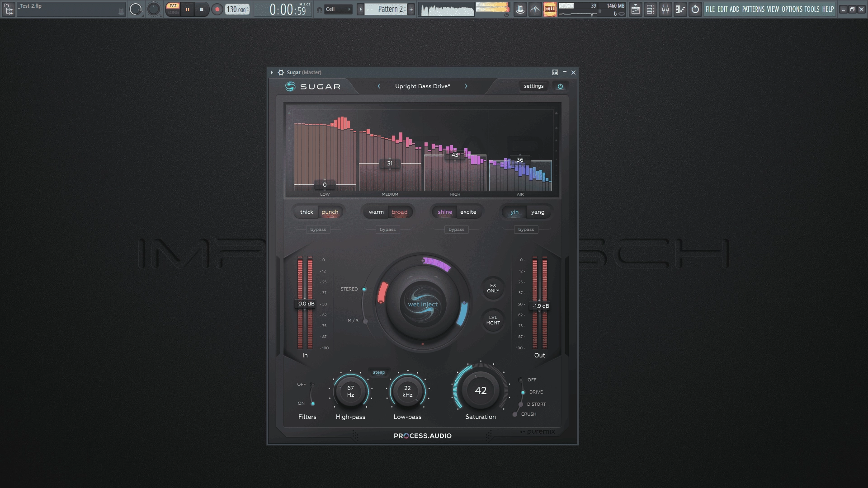Bypass the LOW band
This screenshot has height=488, width=868.
tap(318, 230)
